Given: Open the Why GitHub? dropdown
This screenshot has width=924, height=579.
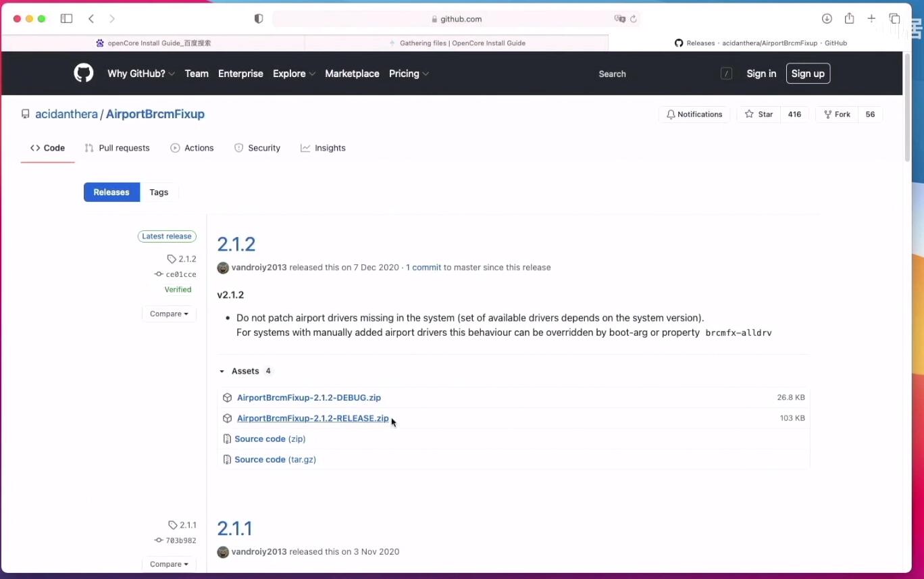Looking at the screenshot, I should (141, 74).
